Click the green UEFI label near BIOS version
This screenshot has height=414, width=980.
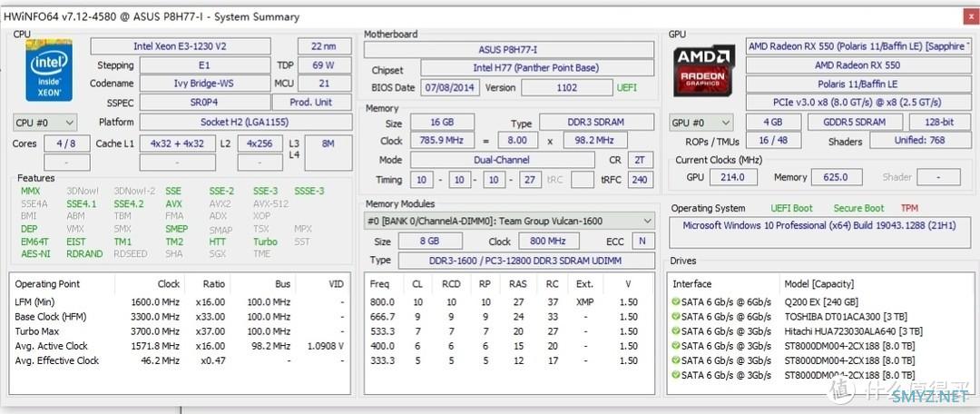pyautogui.click(x=628, y=87)
